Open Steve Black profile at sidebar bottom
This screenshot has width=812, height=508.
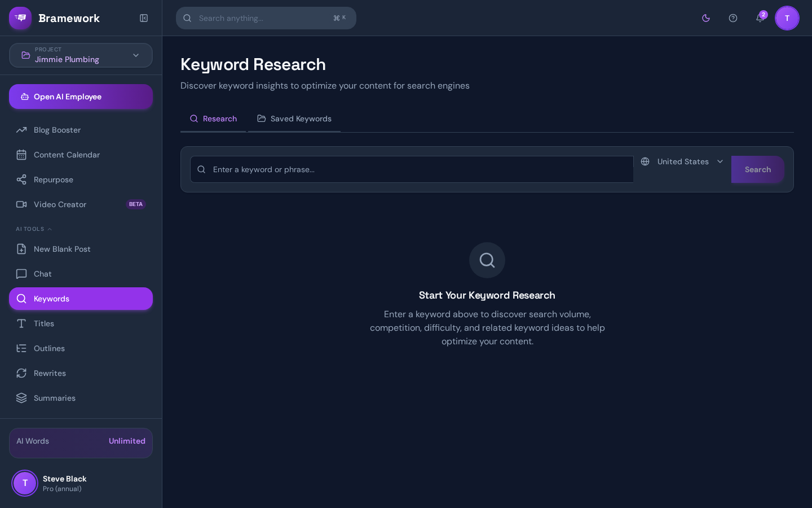point(81,483)
